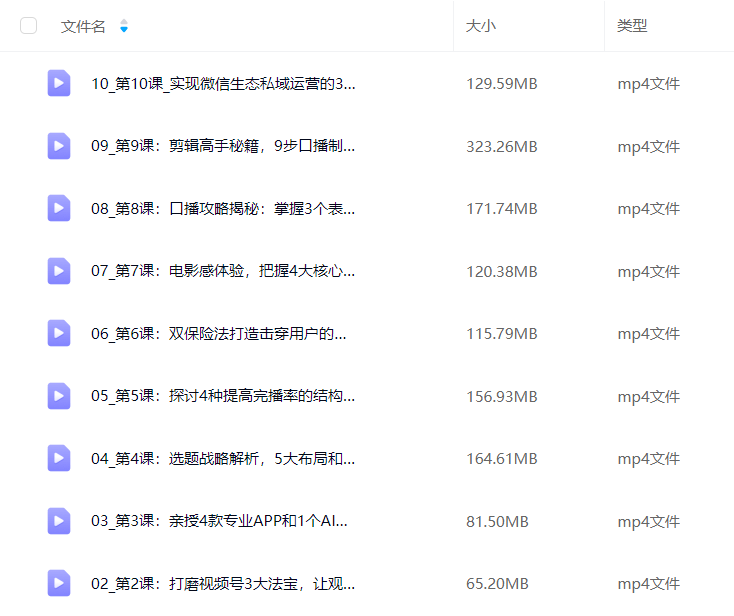734x616 pixels.
Task: Select mp4文件 type in the 08_第8课 row
Action: (648, 209)
